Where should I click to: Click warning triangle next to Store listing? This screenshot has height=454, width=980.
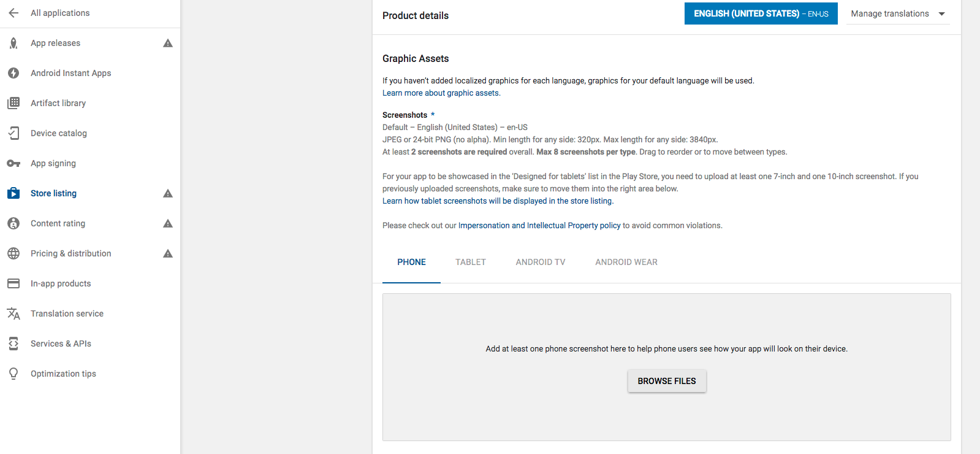[x=168, y=193]
